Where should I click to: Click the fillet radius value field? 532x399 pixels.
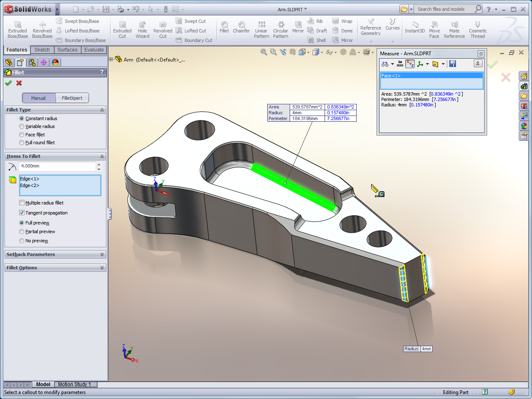[x=57, y=166]
